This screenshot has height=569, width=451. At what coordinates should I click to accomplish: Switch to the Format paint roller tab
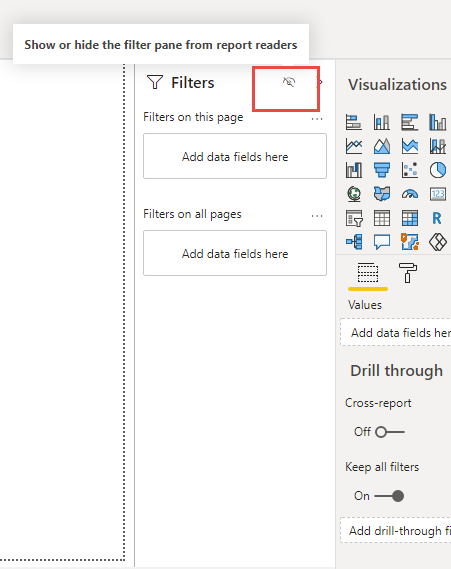(x=407, y=273)
